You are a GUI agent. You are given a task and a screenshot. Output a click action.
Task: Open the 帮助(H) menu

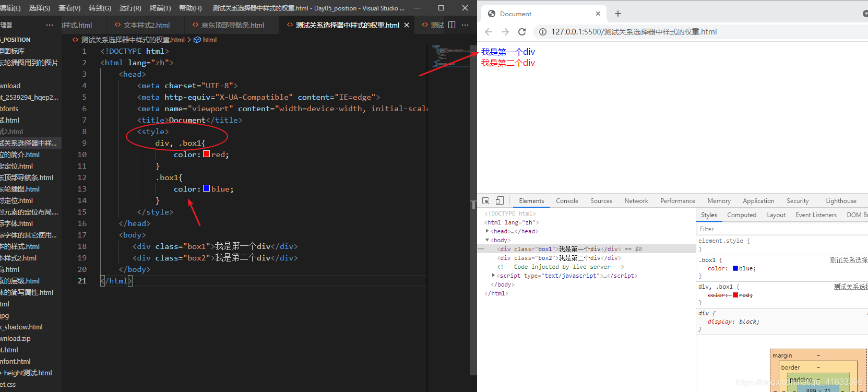191,8
